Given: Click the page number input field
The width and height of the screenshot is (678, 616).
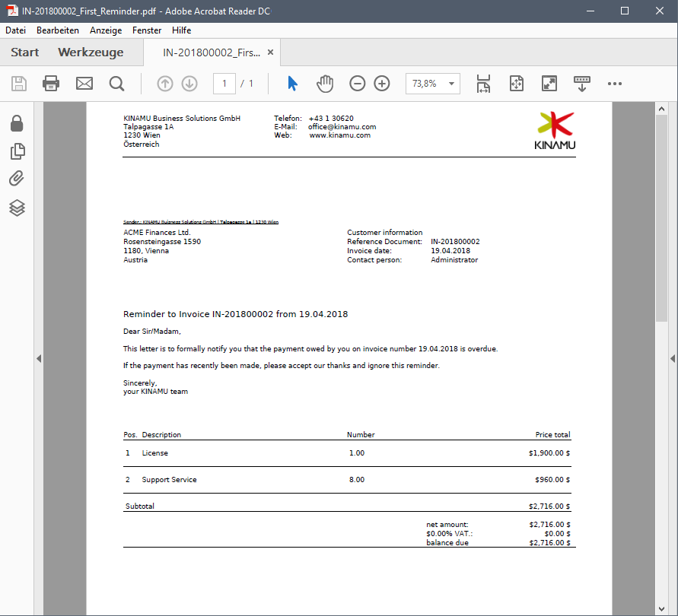Looking at the screenshot, I should 224,84.
